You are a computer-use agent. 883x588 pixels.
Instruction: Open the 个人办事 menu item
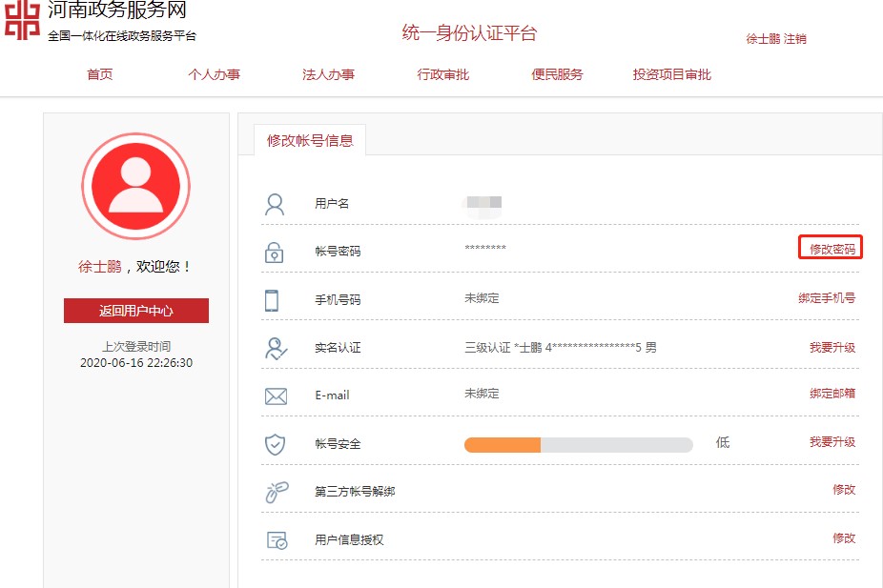pos(215,74)
